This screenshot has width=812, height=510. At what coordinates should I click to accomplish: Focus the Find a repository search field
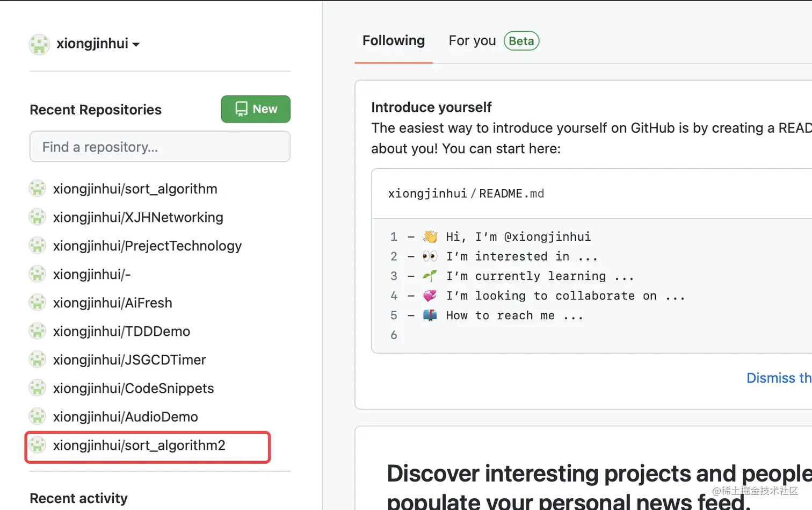pyautogui.click(x=160, y=147)
